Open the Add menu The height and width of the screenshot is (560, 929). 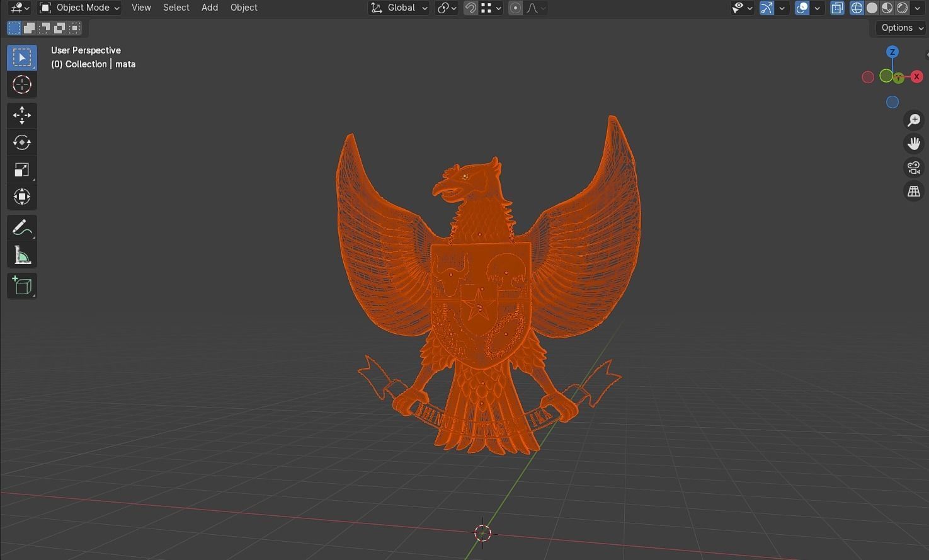pyautogui.click(x=210, y=8)
